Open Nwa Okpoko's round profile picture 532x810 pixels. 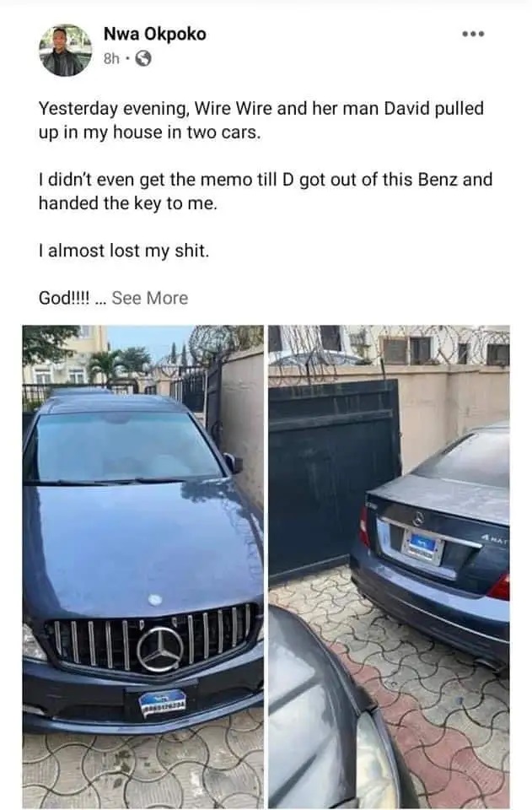coord(65,51)
